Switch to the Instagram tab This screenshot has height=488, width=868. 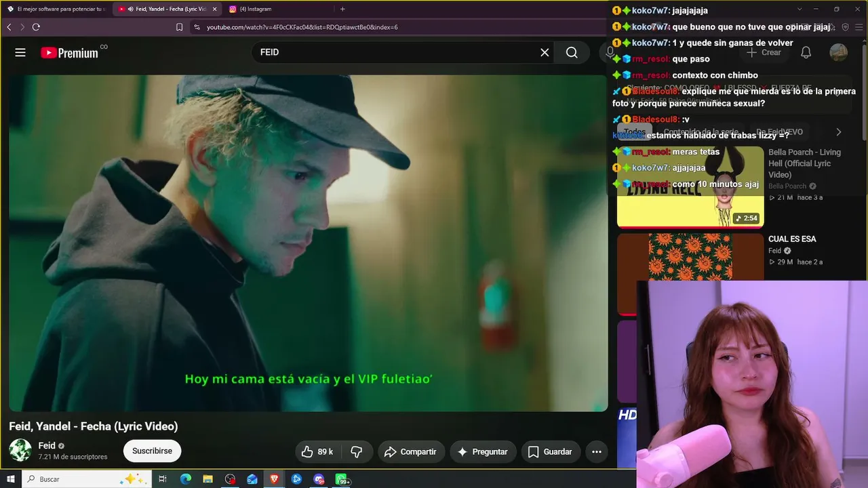pos(278,9)
